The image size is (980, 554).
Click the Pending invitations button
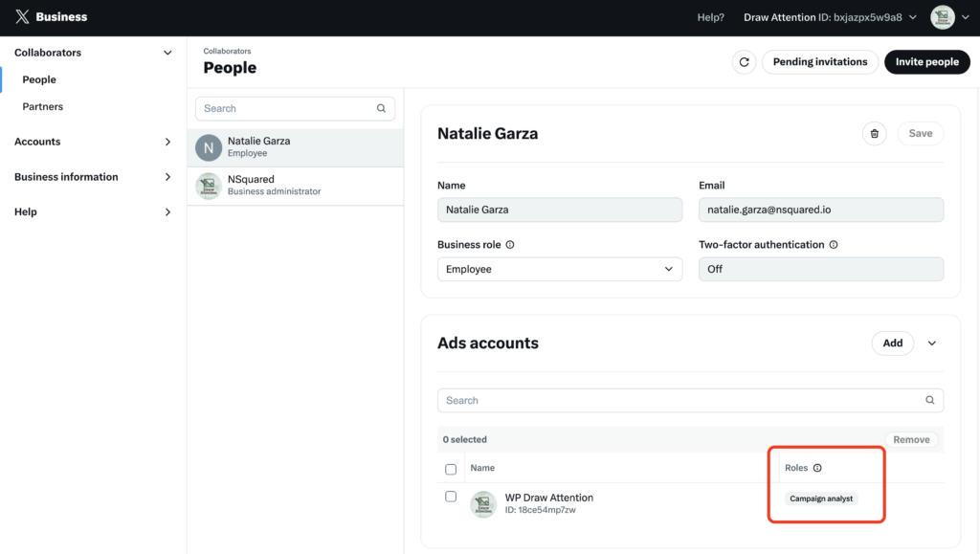[820, 61]
